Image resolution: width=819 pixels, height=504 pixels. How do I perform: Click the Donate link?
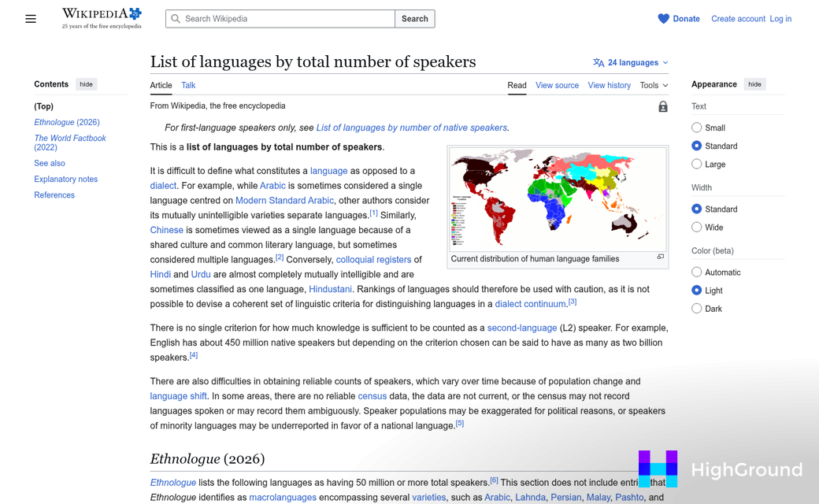[686, 19]
